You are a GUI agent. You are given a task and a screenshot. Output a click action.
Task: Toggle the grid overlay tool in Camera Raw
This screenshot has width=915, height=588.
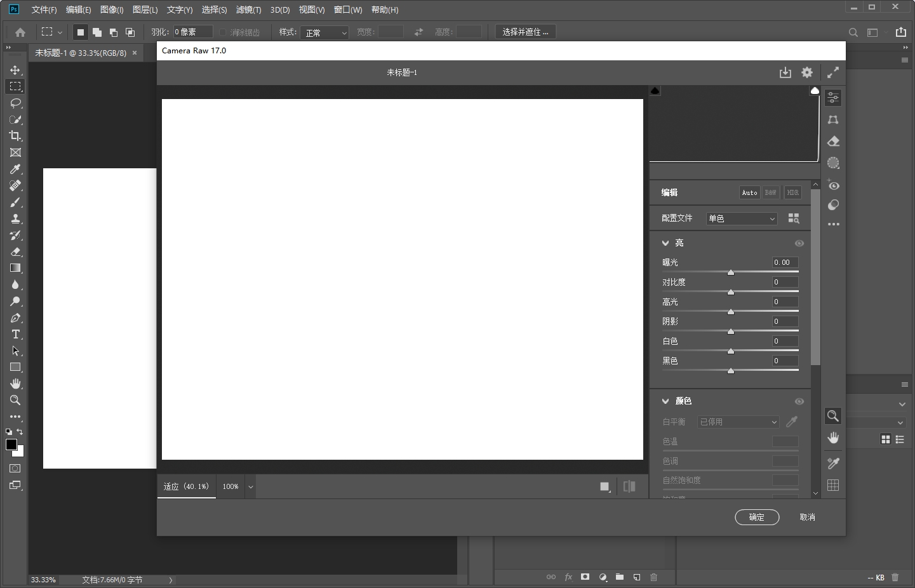(834, 486)
